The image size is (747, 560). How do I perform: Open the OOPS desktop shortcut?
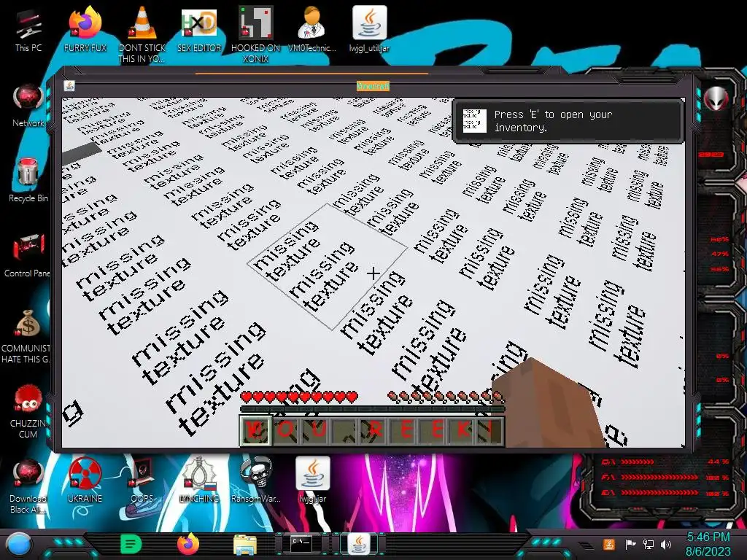point(142,480)
